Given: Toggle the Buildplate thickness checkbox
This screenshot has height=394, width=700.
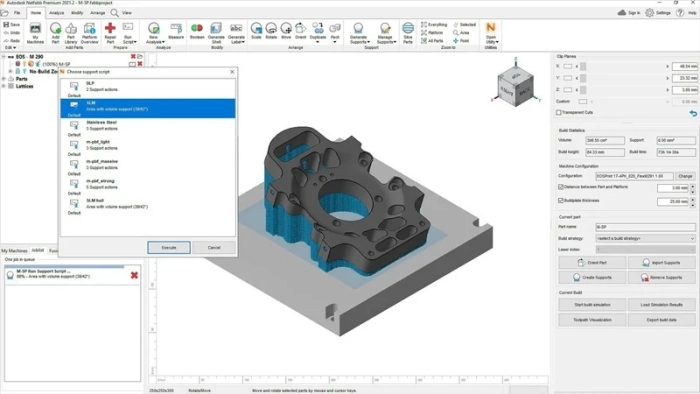Looking at the screenshot, I should pyautogui.click(x=561, y=201).
